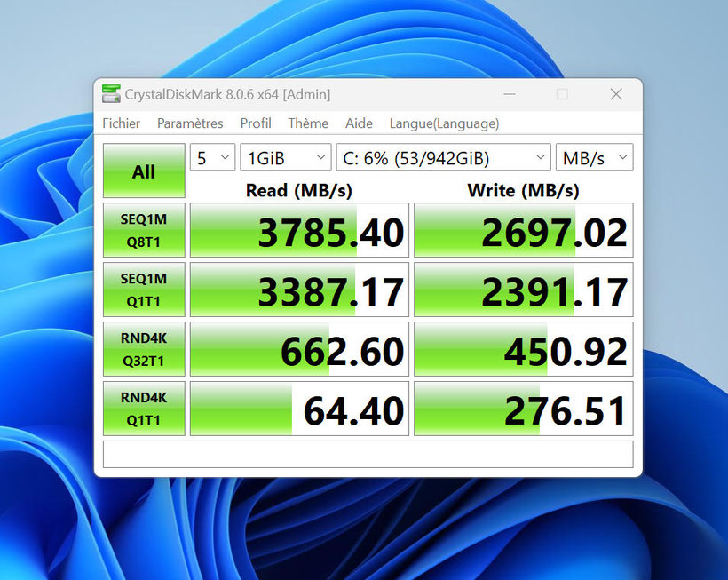Expand the test count dropdown showing 5
Viewport: 728px width, 580px height.
213,157
